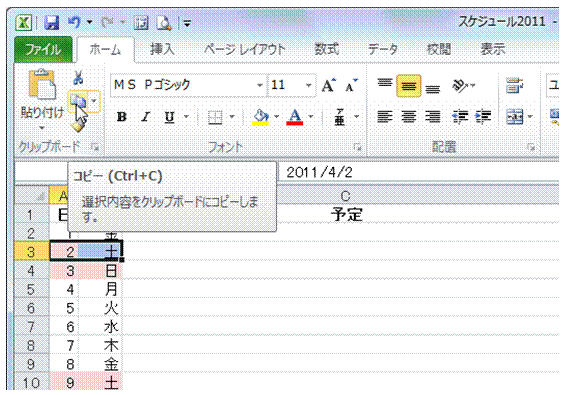This screenshot has height=395, width=567.
Task: Open the phonetic guide dropdown arrow
Action: (357, 117)
